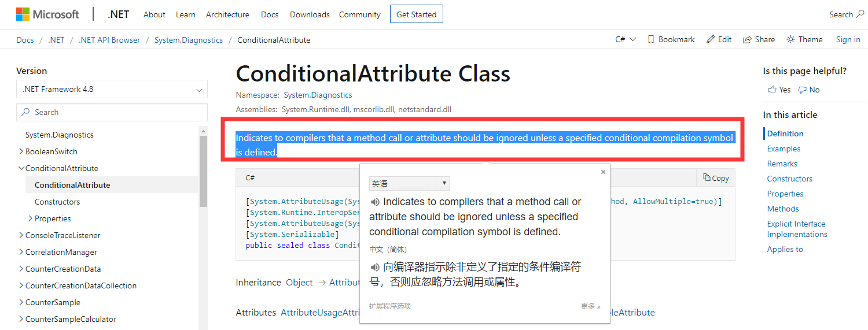
Task: Open the .NET Framework 4.8 version dropdown
Action: coord(112,90)
